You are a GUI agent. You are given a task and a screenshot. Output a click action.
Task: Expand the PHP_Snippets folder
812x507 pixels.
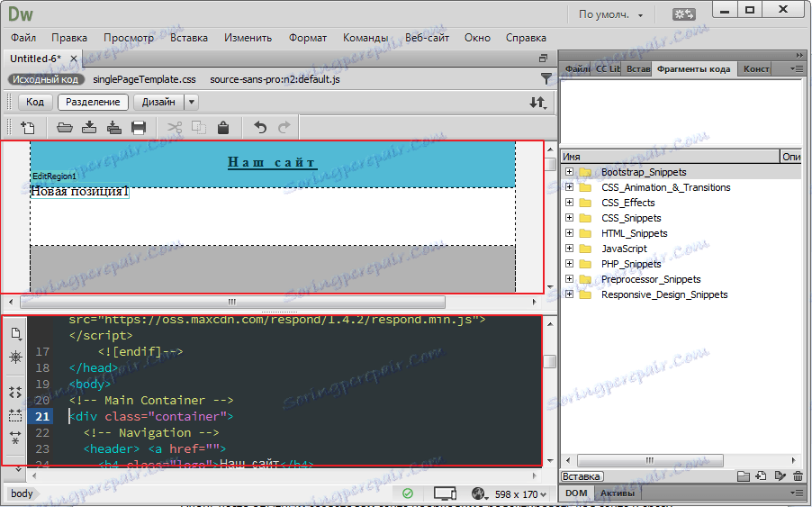coord(569,263)
